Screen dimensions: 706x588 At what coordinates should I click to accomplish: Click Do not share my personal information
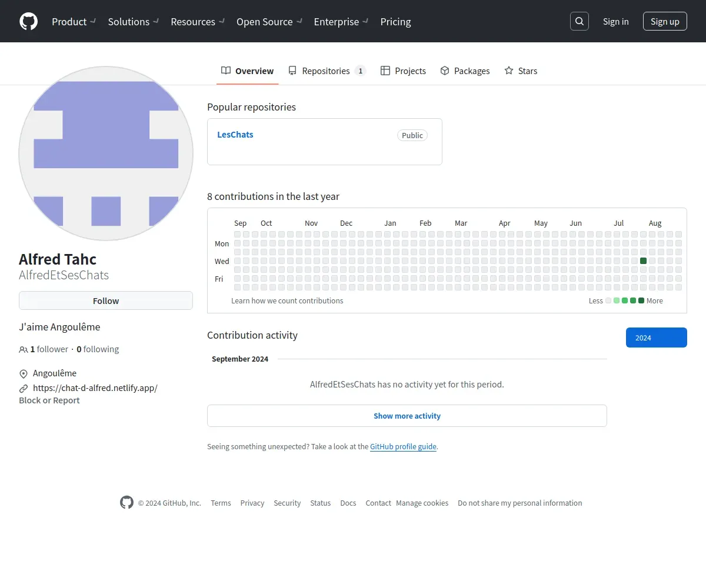coord(520,503)
